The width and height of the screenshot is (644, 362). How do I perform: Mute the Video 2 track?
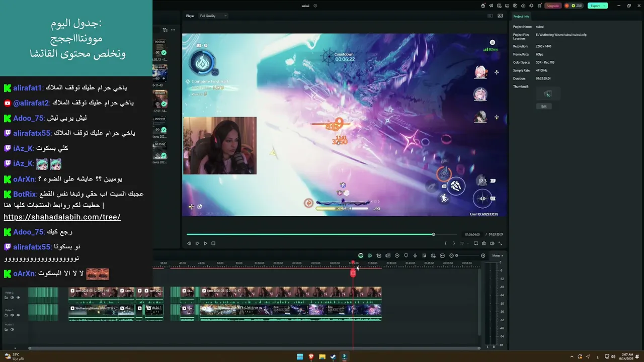coord(12,298)
